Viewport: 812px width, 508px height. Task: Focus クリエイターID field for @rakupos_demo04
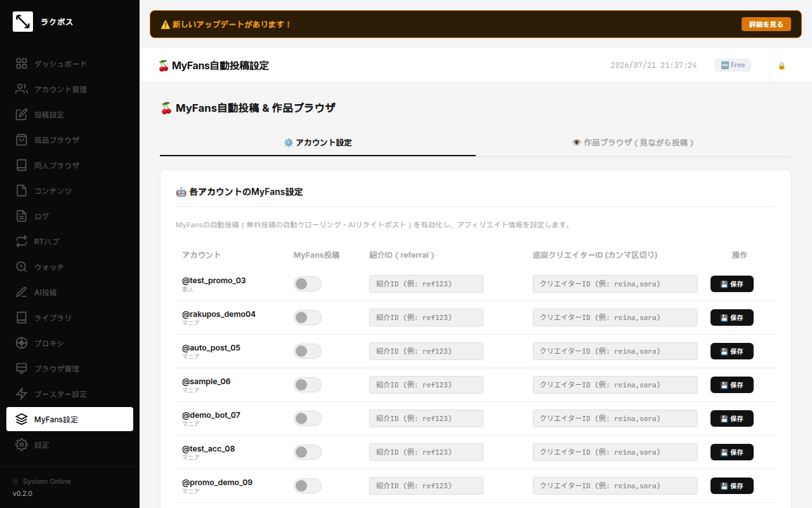point(615,317)
